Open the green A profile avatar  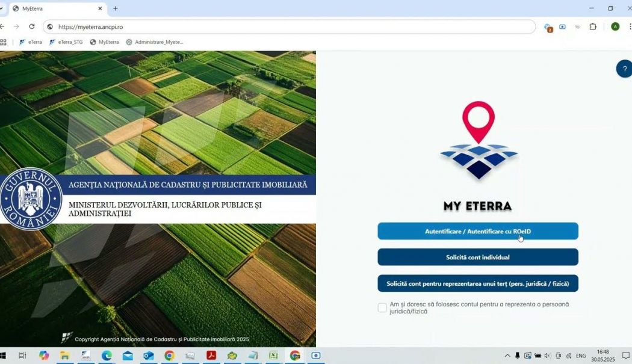pyautogui.click(x=615, y=26)
